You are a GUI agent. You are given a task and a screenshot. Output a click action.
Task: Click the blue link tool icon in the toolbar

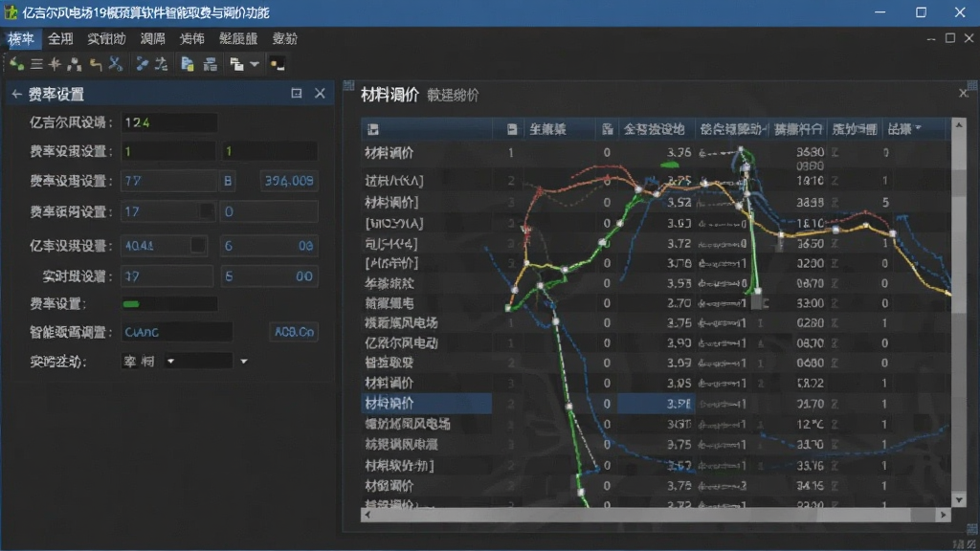coord(142,64)
